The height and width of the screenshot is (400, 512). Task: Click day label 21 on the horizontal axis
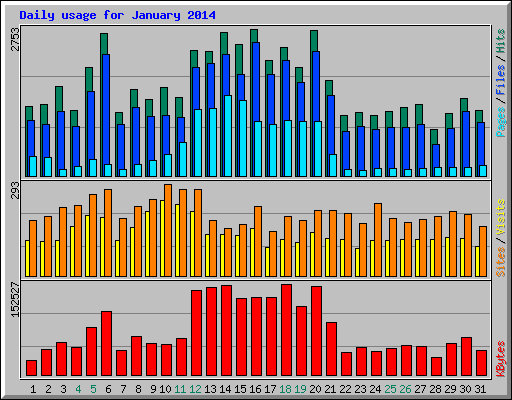(330, 389)
